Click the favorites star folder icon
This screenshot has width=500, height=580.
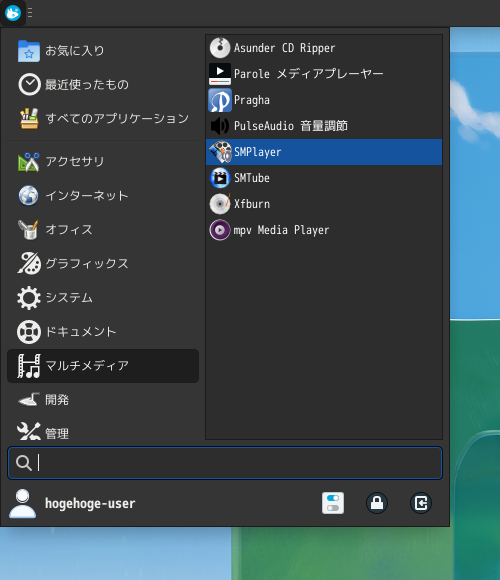pyautogui.click(x=29, y=51)
